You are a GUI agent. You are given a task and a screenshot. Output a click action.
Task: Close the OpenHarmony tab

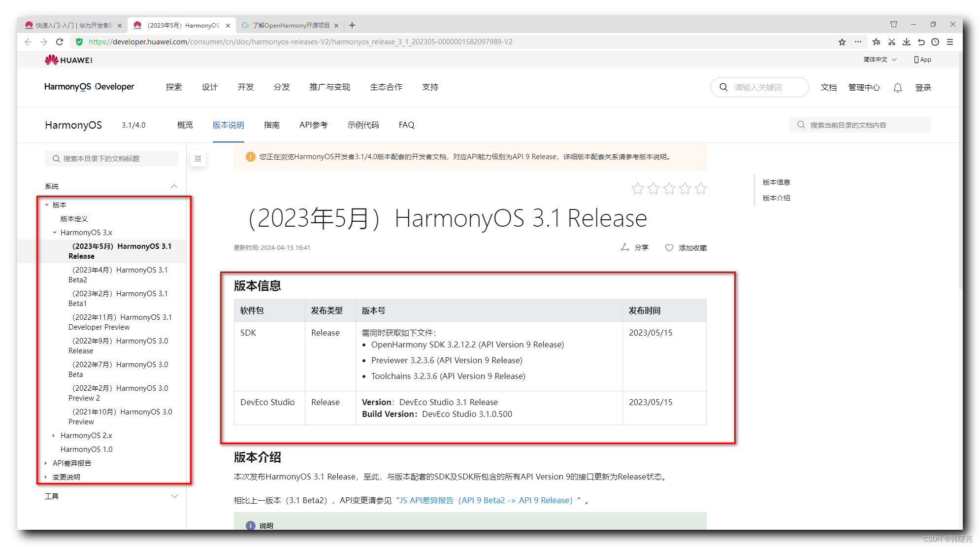pyautogui.click(x=336, y=26)
